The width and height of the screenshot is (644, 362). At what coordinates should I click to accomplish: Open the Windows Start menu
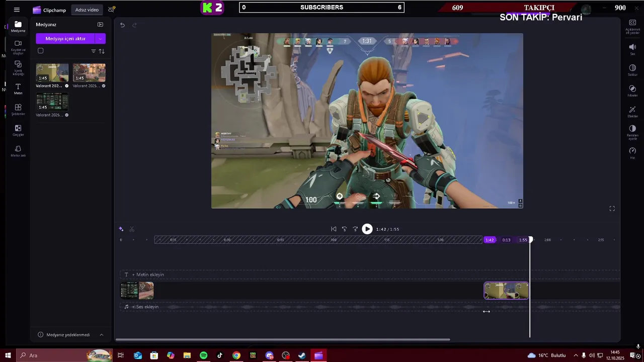click(8, 355)
